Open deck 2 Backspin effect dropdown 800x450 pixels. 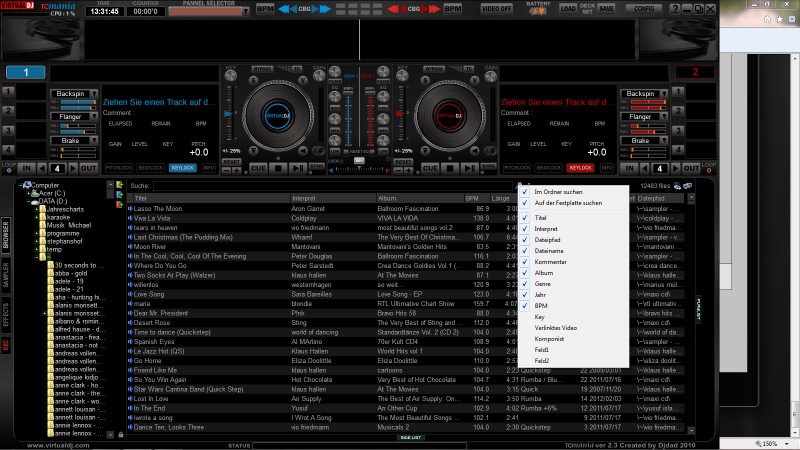[x=664, y=94]
